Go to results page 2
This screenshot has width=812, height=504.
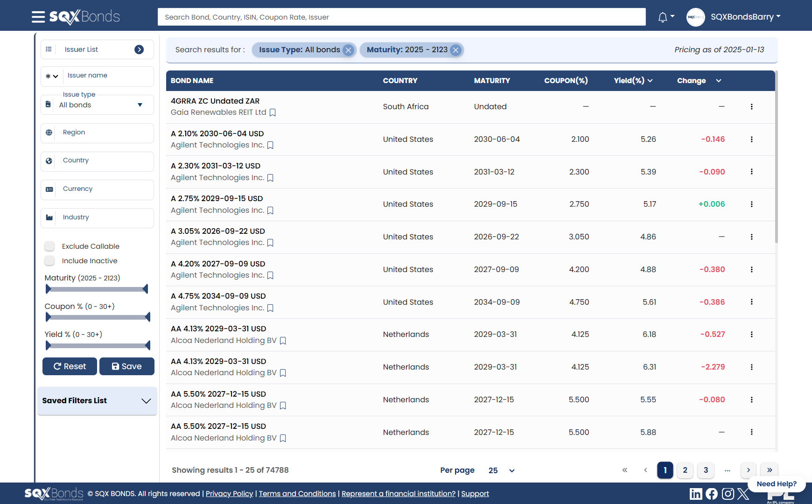[x=685, y=470]
